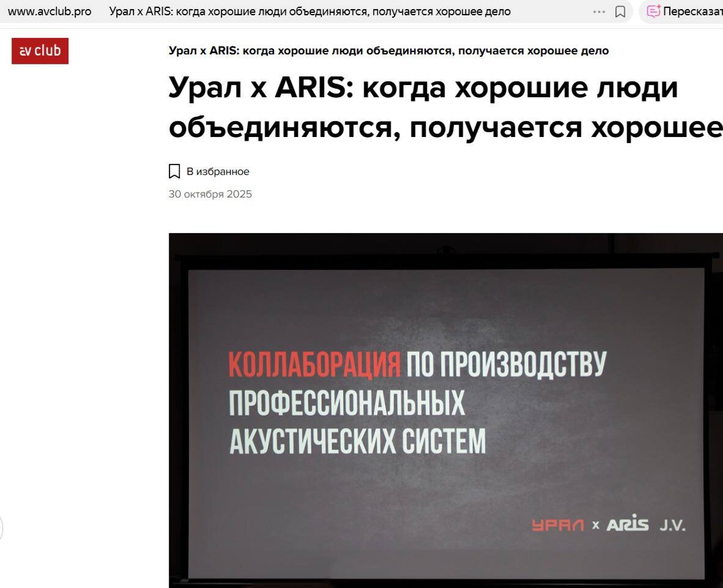Open the av club home logo

point(40,51)
